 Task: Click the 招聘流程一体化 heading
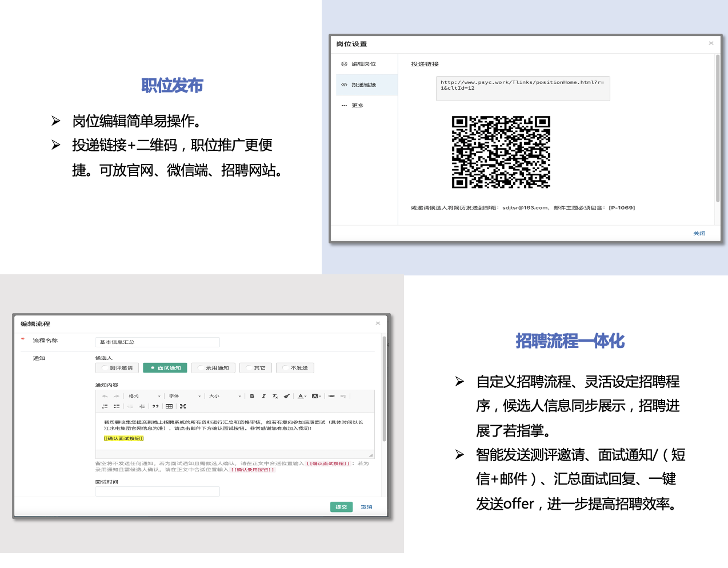570,341
